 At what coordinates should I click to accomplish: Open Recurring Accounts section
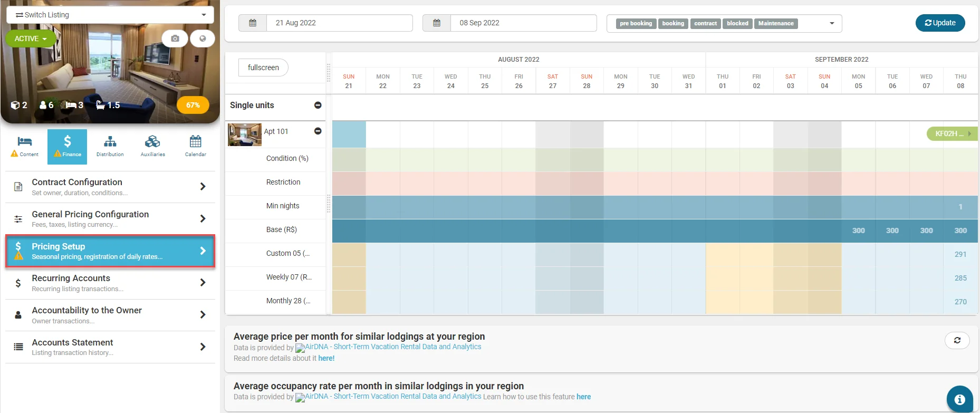pos(110,283)
